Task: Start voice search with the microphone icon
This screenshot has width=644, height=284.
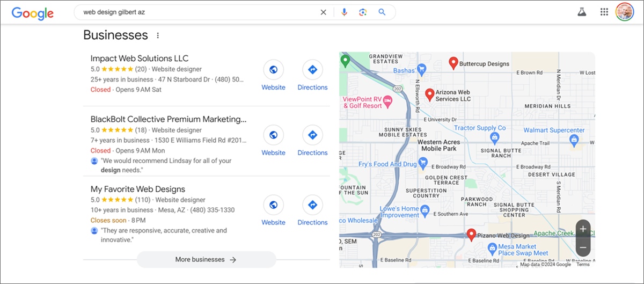Action: [x=344, y=12]
